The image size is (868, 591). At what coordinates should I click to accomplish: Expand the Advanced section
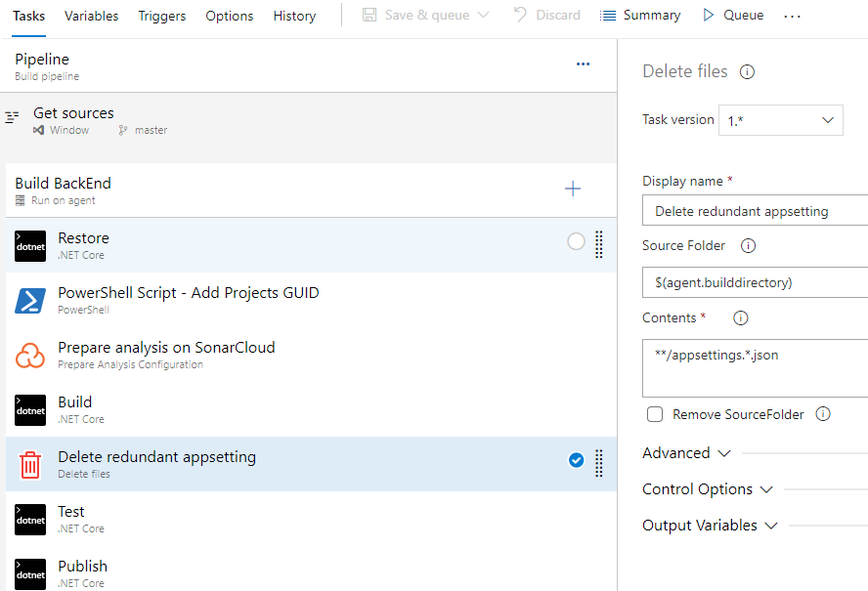tap(686, 453)
